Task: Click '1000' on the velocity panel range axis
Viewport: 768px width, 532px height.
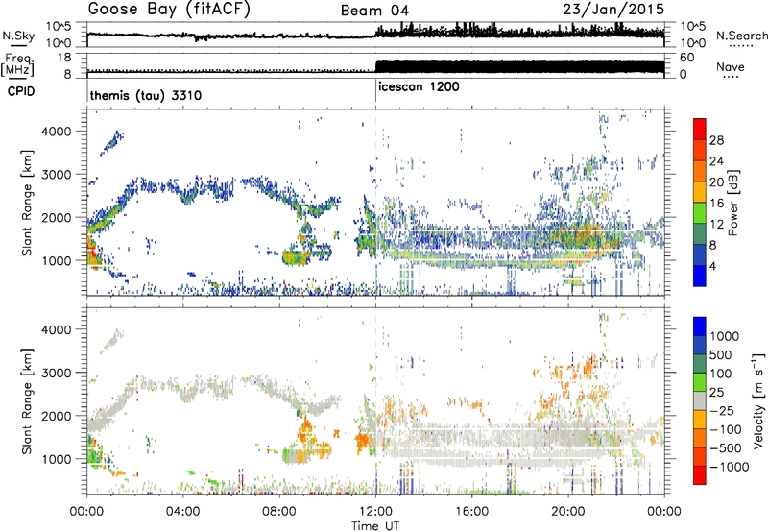Action: pos(57,459)
